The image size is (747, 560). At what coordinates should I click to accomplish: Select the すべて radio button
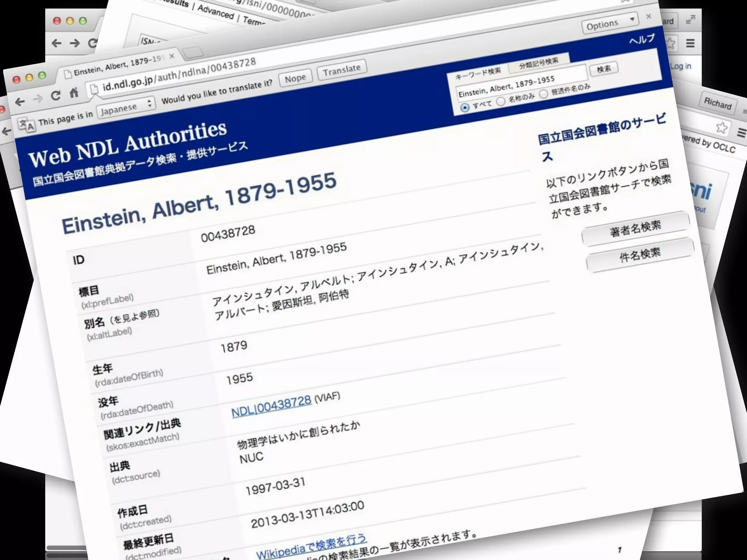pyautogui.click(x=465, y=108)
